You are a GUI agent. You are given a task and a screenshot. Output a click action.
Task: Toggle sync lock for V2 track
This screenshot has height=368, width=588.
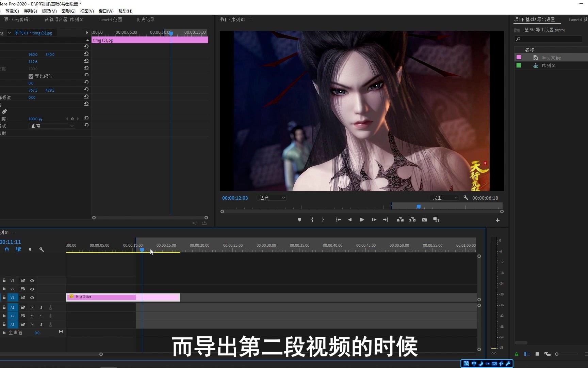click(23, 289)
